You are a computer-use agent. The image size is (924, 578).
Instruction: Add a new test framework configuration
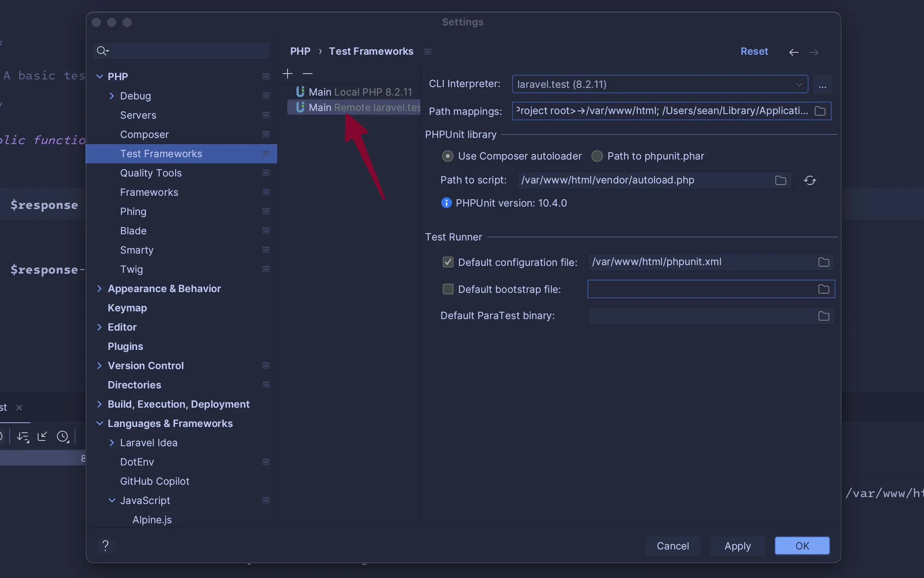pyautogui.click(x=288, y=74)
